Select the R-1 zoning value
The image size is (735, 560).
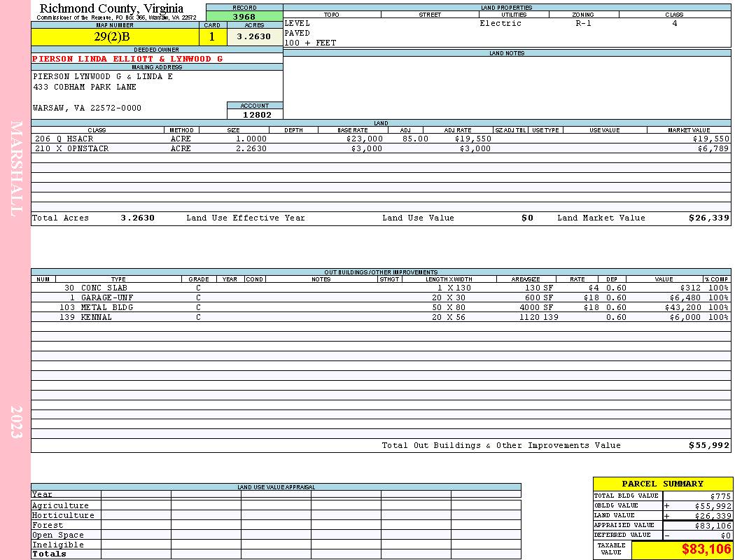pos(583,23)
